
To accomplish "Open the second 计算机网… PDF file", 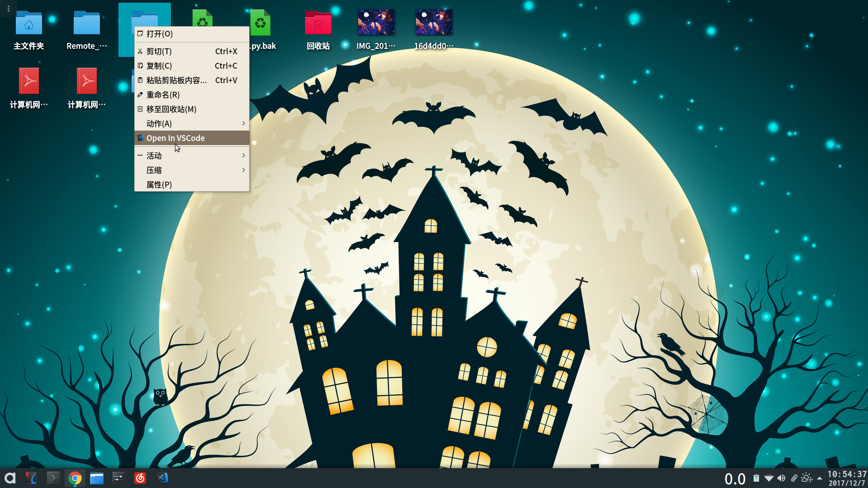I will (87, 88).
